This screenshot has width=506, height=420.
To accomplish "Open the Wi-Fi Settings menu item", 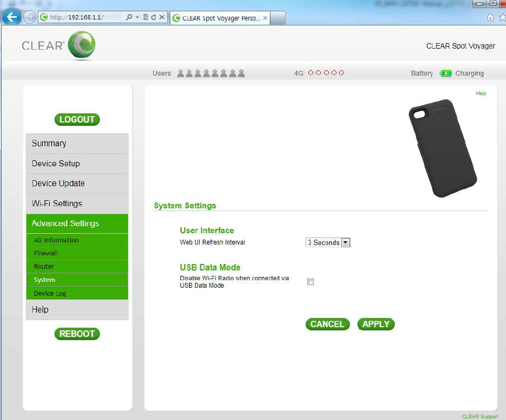I will point(77,204).
